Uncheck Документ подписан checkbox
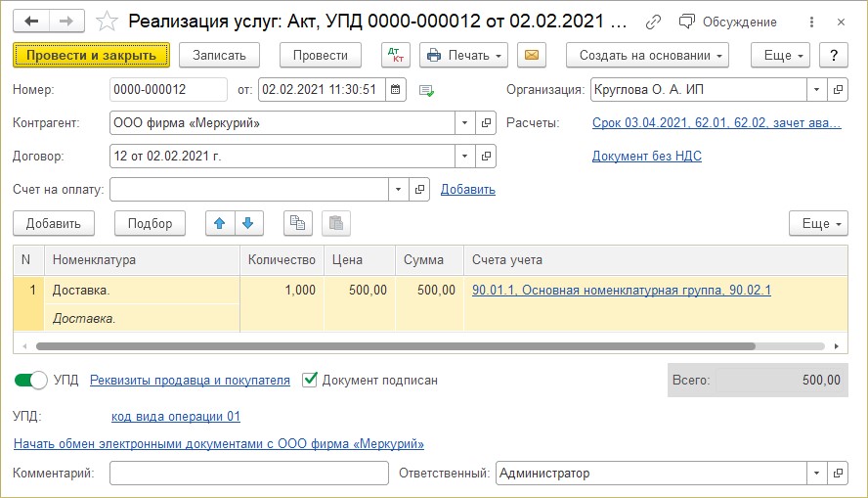The height and width of the screenshot is (498, 868). coord(310,380)
